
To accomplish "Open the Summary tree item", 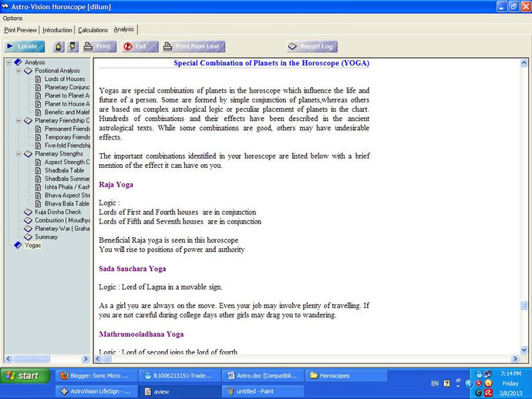I will pos(46,237).
